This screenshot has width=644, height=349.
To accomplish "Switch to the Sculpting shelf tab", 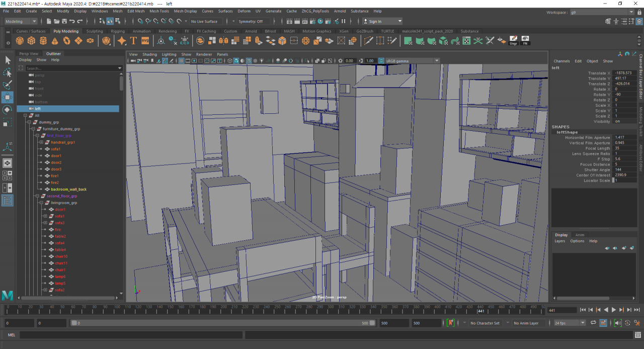I will pos(94,31).
